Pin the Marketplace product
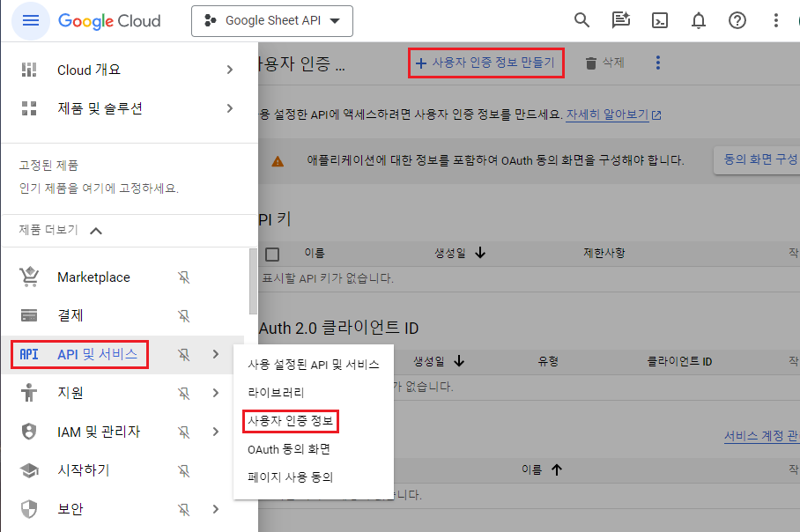Viewport: 800px width, 532px height. (x=183, y=277)
